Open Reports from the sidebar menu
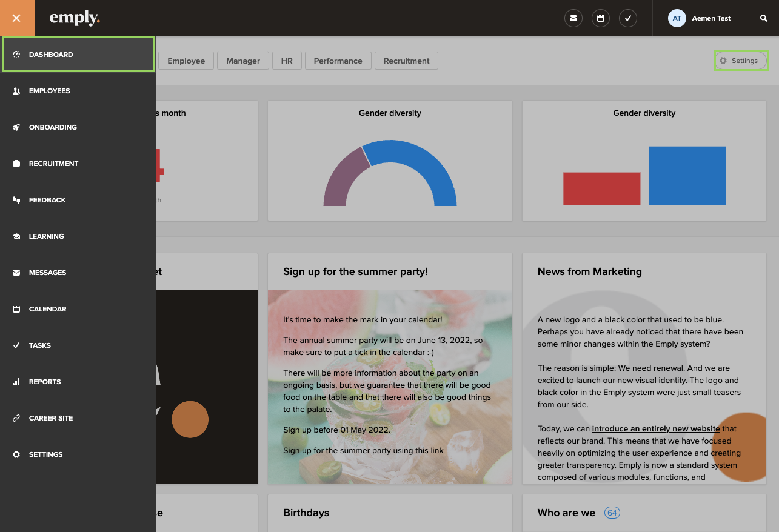Image resolution: width=779 pixels, height=532 pixels. [x=45, y=382]
